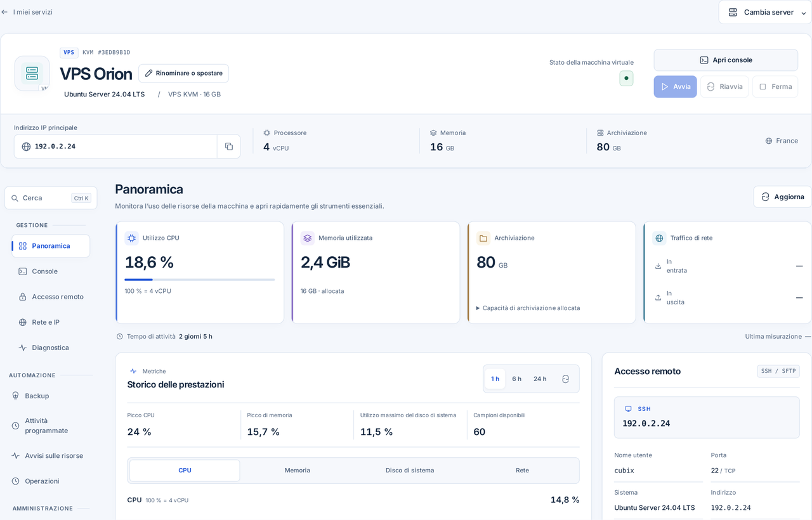Click the VPS Orion server avatar icon

click(32, 73)
